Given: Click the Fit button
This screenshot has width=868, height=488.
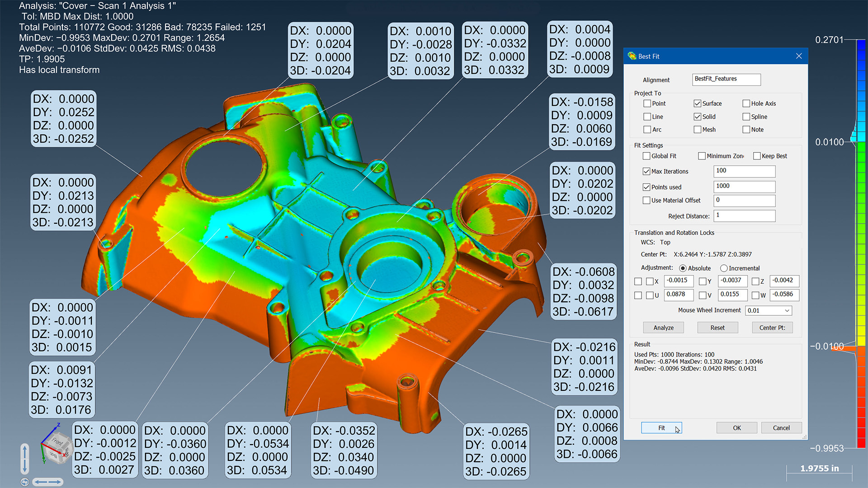Looking at the screenshot, I should 661,428.
